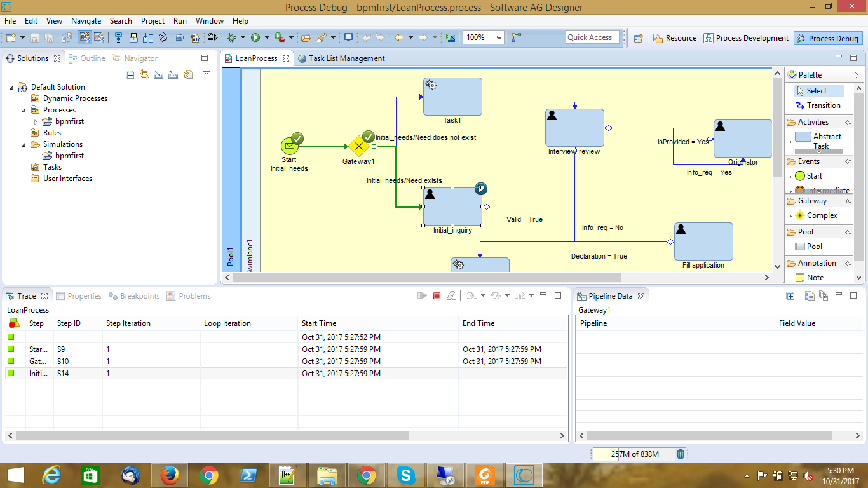Close the LoanProcess editor tab

[x=286, y=58]
